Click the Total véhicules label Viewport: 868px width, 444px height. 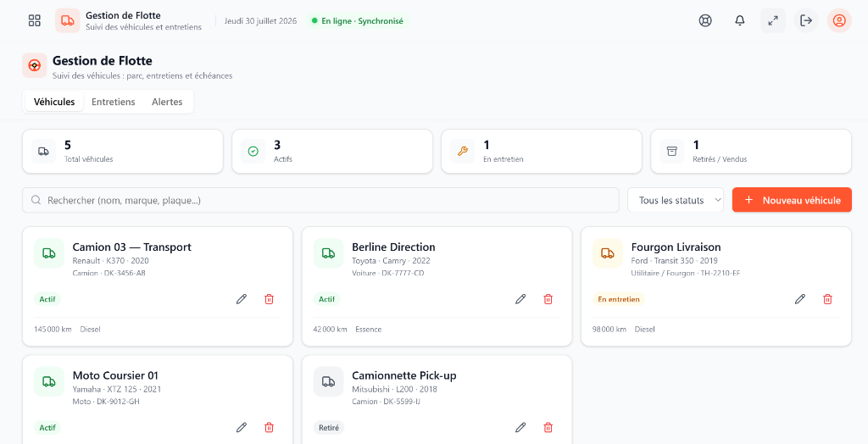pyautogui.click(x=88, y=159)
